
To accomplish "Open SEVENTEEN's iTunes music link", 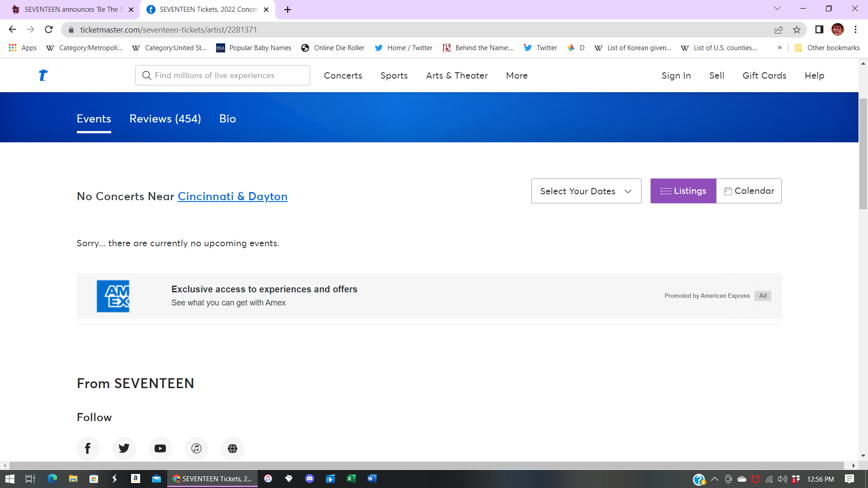I will click(x=196, y=448).
